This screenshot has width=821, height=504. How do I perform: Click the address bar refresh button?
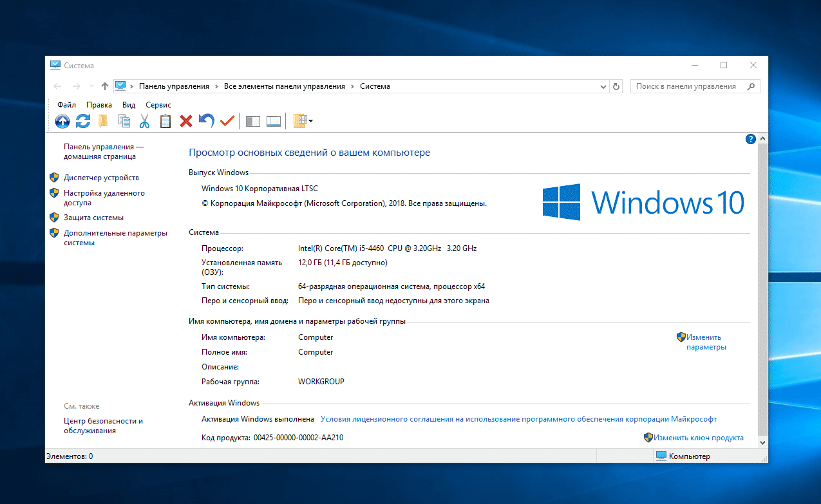pos(616,86)
